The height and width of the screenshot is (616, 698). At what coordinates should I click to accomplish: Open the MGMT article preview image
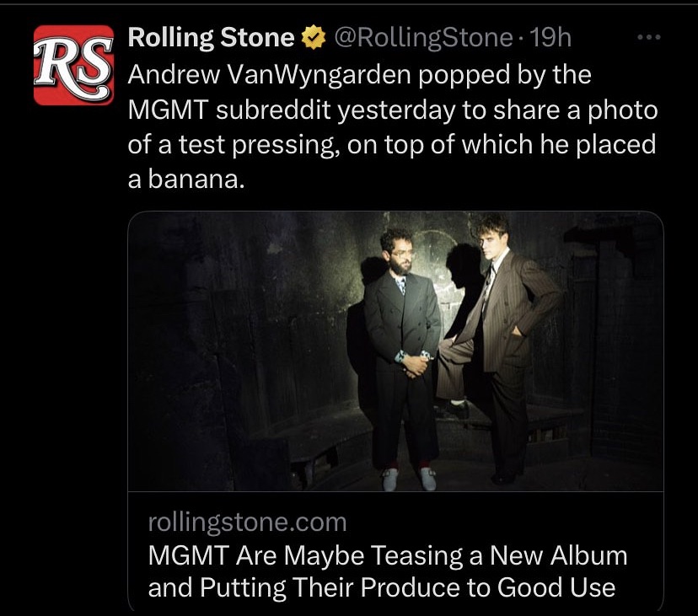pyautogui.click(x=395, y=351)
